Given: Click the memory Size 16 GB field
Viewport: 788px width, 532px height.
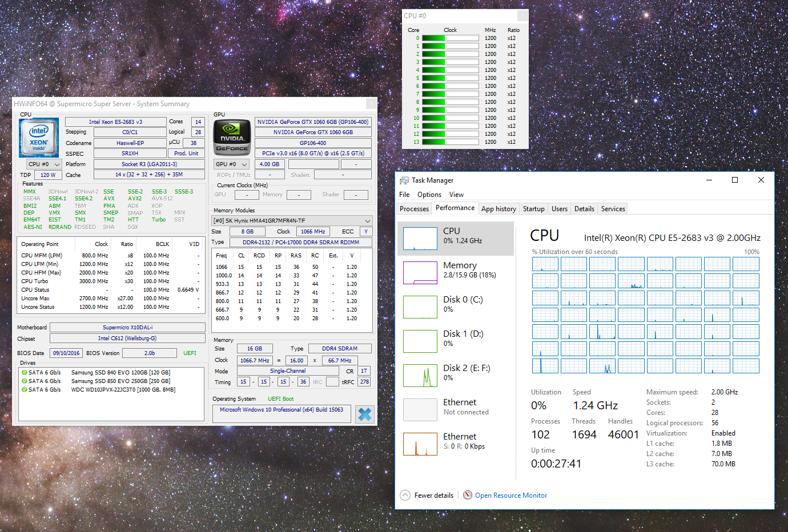Looking at the screenshot, I should coord(255,349).
